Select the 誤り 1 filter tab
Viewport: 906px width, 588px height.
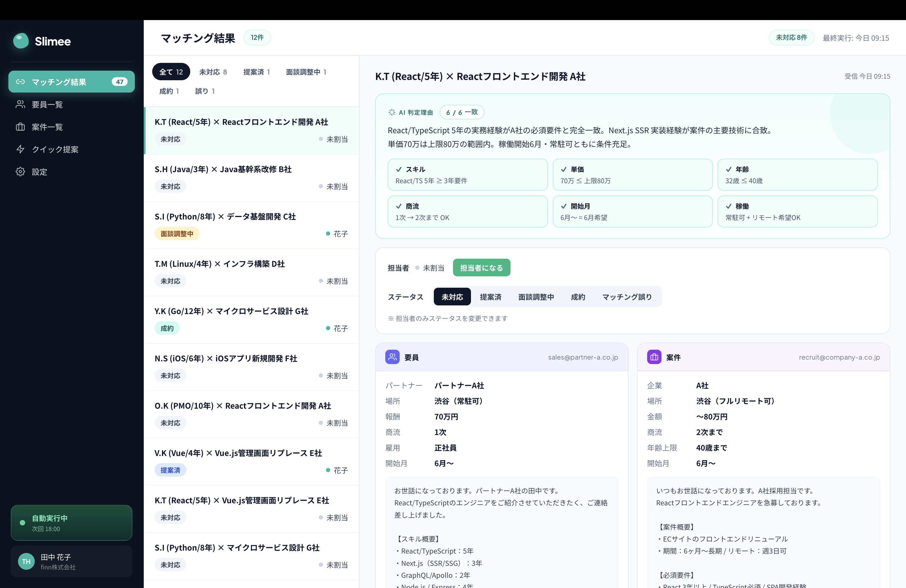(205, 91)
